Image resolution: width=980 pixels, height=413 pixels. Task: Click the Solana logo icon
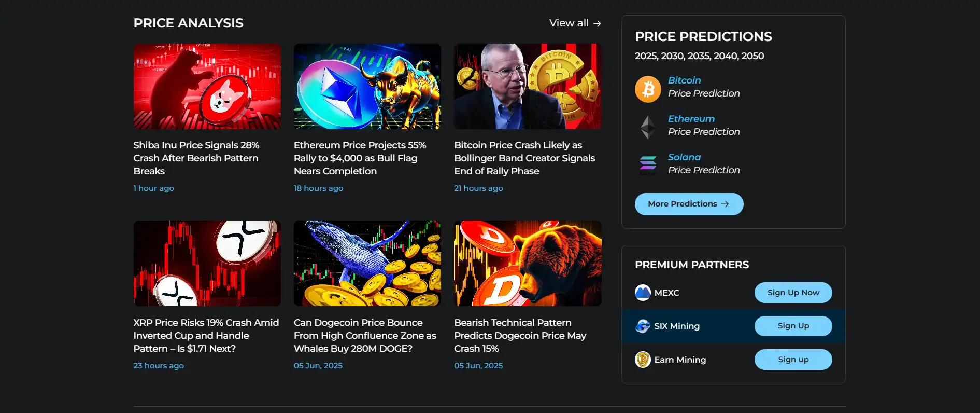[x=648, y=164]
